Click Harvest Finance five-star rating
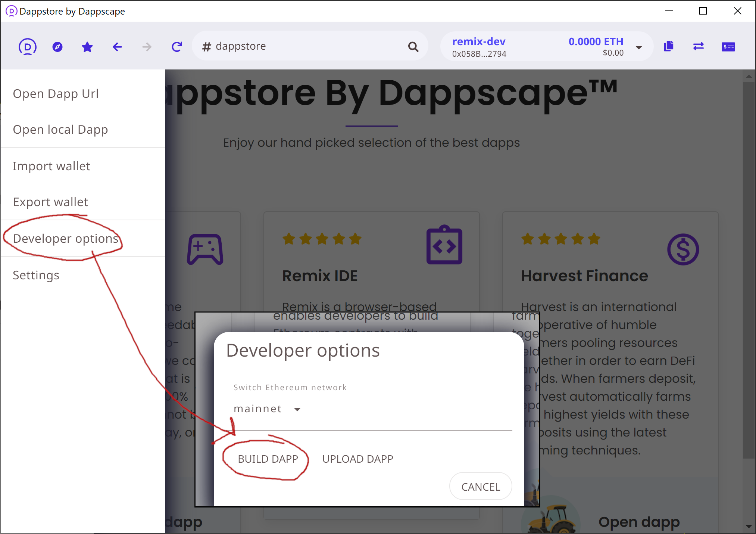Viewport: 756px width, 534px height. click(x=561, y=239)
